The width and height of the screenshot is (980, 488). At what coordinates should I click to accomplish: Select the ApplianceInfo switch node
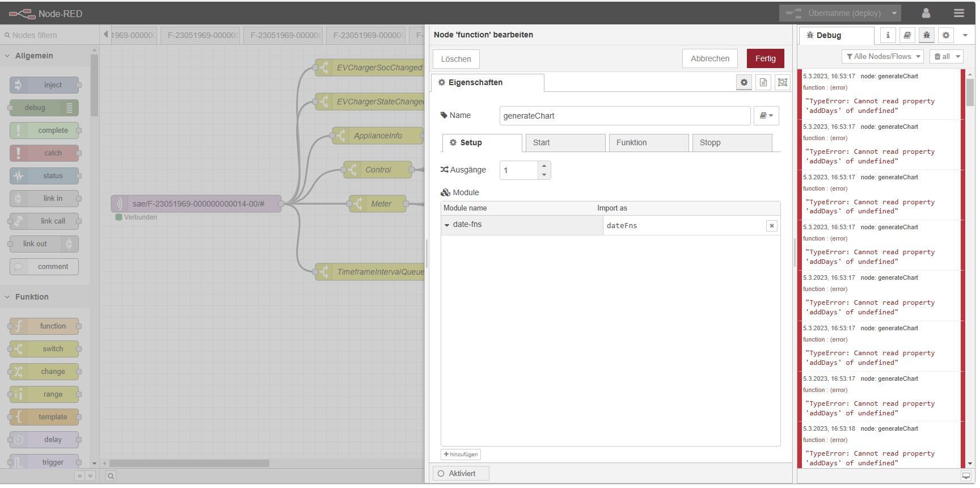point(378,136)
